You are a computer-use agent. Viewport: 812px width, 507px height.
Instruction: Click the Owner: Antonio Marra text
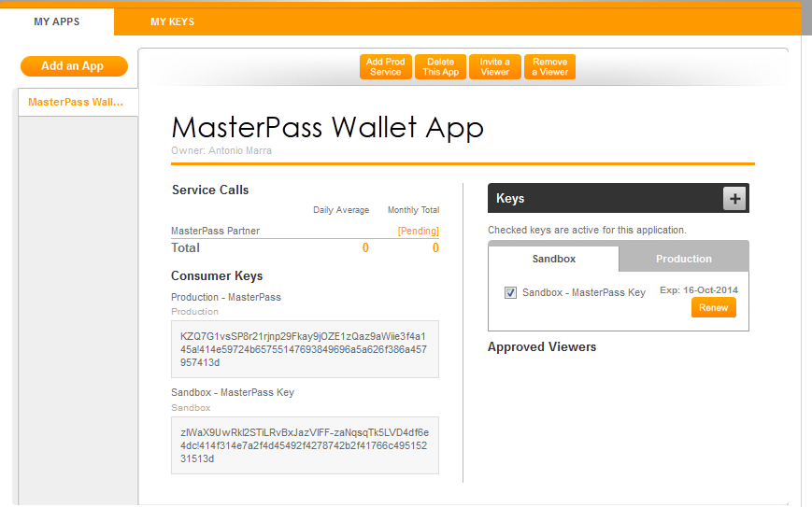tap(221, 150)
